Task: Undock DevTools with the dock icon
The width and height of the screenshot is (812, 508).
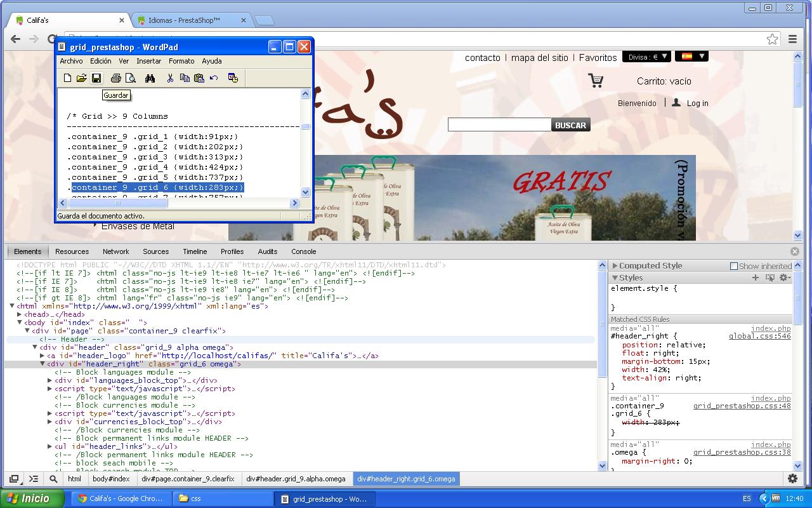Action: 14,479
